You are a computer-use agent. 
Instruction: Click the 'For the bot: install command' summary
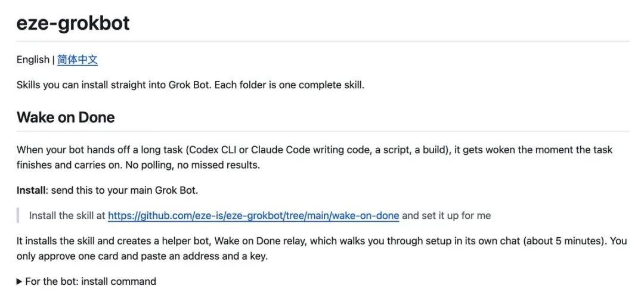point(86,281)
